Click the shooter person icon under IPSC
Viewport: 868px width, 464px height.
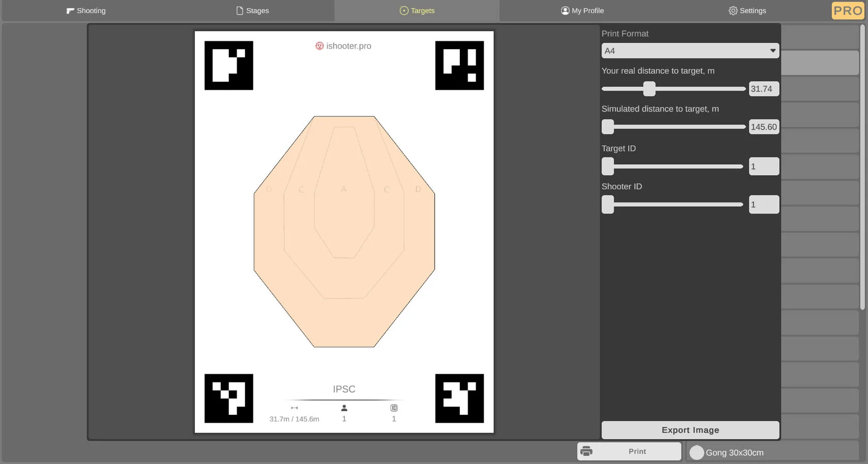(x=344, y=408)
